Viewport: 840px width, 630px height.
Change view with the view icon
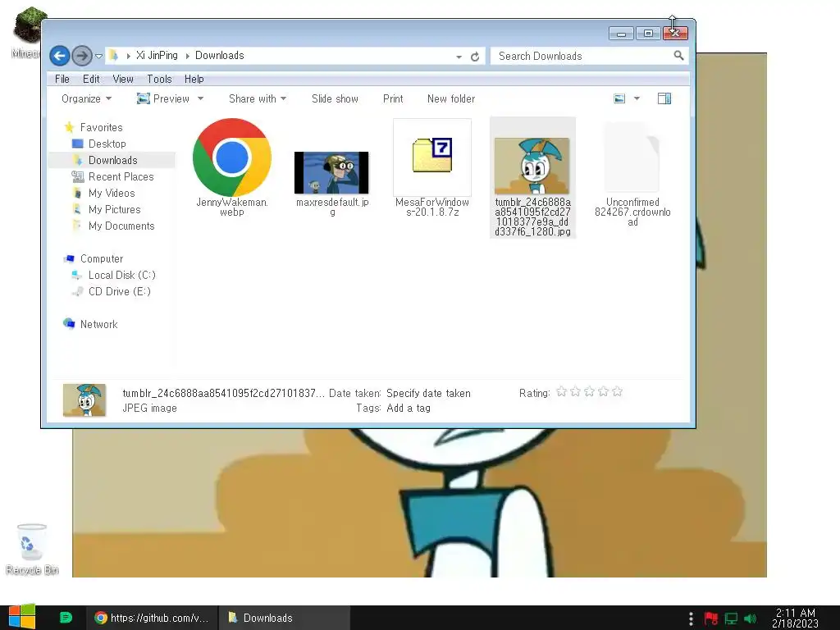pyautogui.click(x=619, y=98)
